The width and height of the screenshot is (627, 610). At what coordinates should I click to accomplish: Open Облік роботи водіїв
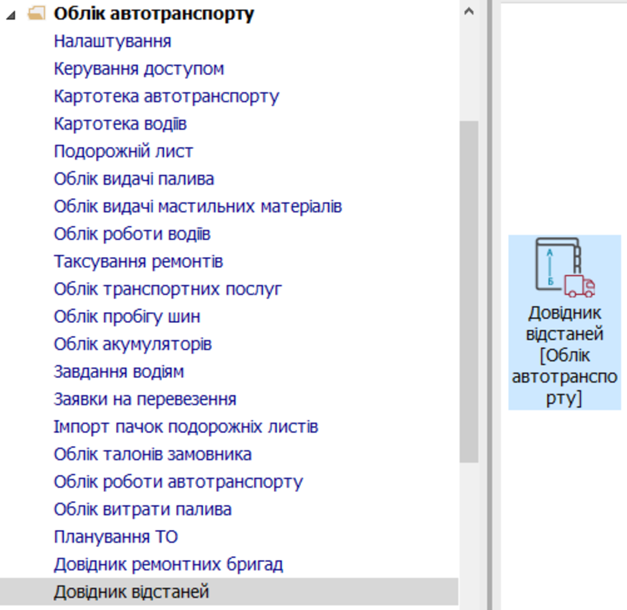coord(132,234)
